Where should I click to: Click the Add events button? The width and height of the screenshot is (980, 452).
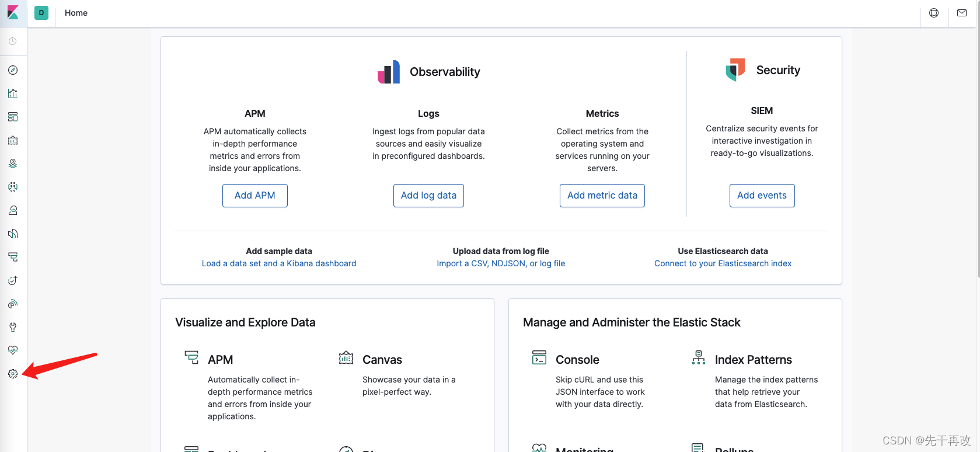[762, 196]
